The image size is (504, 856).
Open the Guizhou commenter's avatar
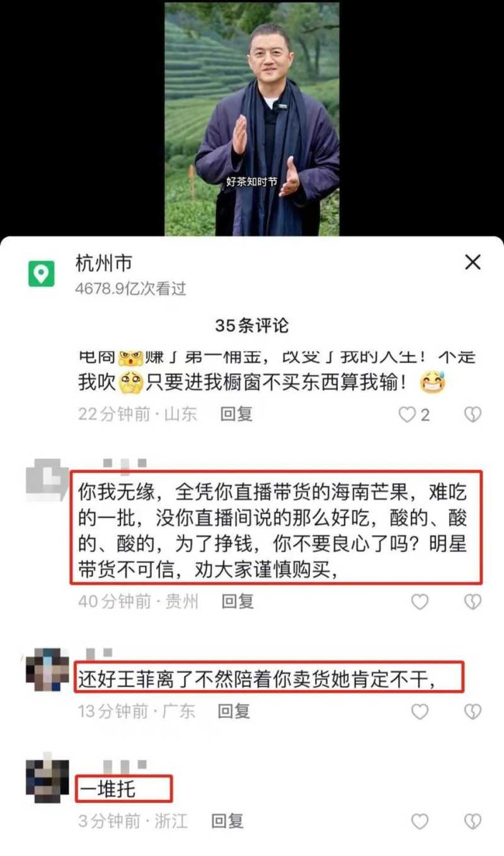[47, 480]
